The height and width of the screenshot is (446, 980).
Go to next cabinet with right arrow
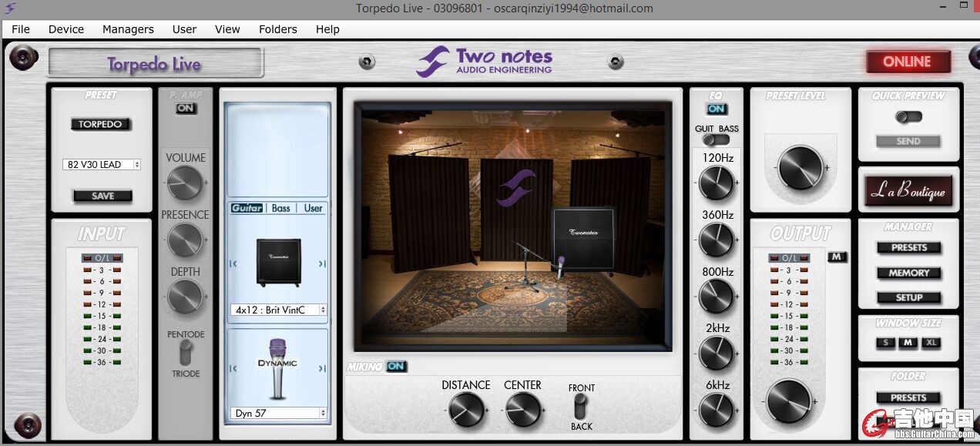pos(322,263)
